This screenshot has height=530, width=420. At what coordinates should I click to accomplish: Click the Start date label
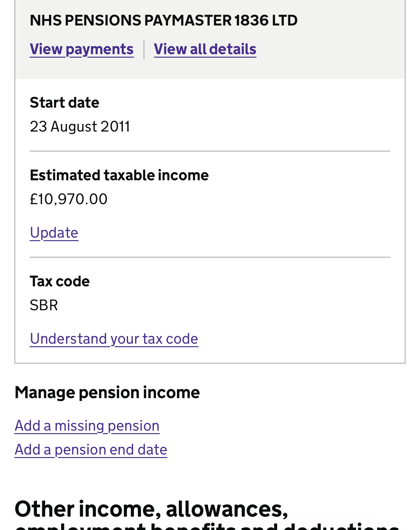65,103
